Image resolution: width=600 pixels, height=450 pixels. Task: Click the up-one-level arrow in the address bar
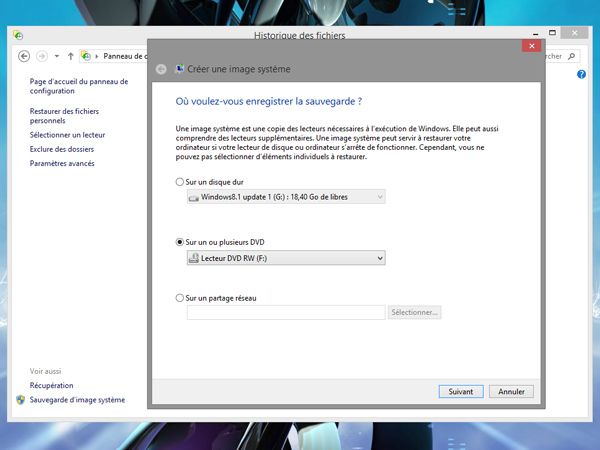click(70, 56)
